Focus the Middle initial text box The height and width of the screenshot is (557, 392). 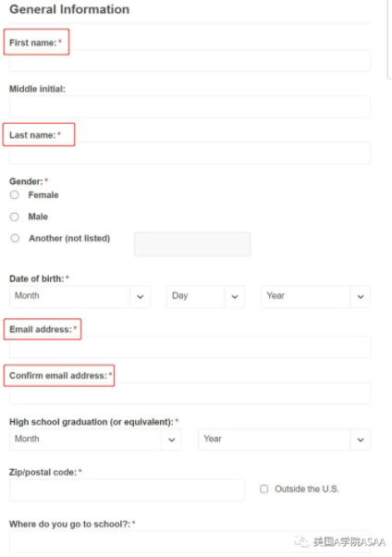(x=190, y=106)
